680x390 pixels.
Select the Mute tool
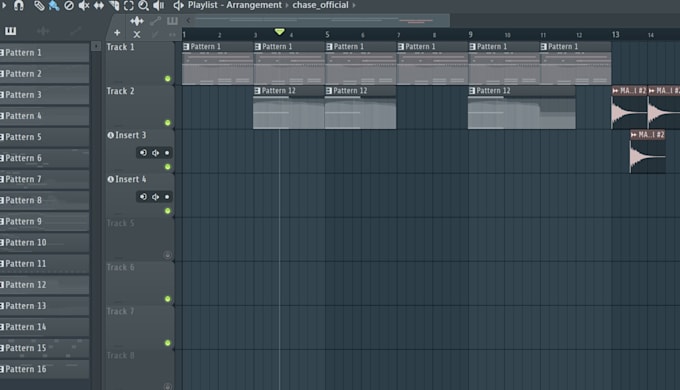[84, 6]
